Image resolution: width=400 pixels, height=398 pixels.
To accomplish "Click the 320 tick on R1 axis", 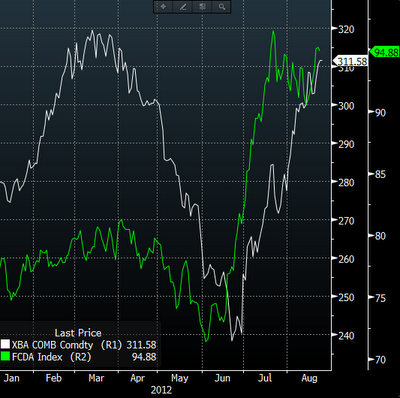I will click(x=346, y=29).
